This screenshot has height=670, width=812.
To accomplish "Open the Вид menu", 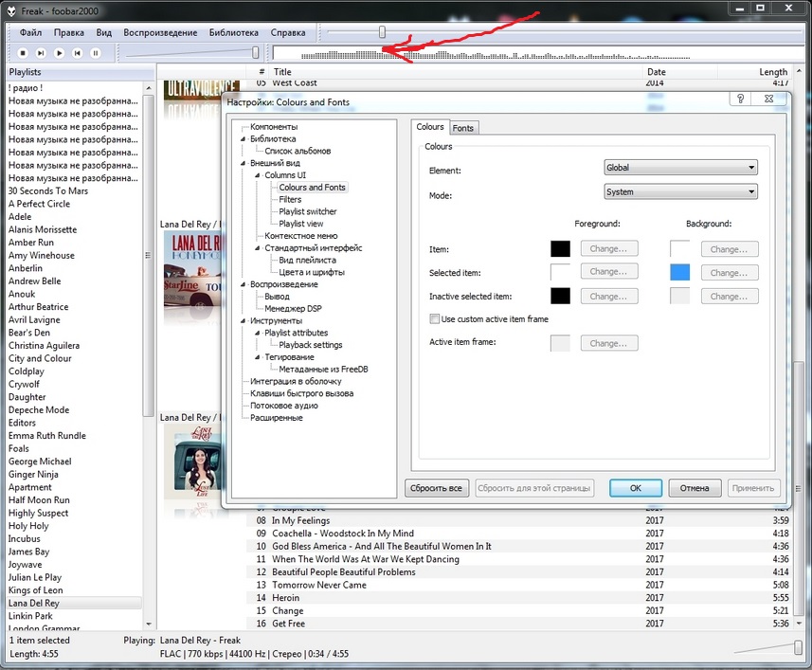I will tap(103, 32).
